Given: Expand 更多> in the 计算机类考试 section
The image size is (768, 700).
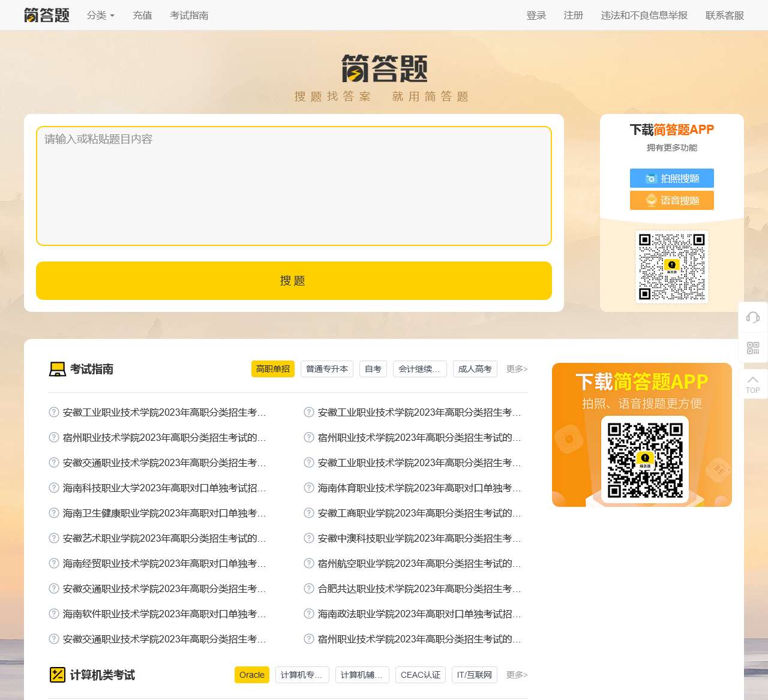Looking at the screenshot, I should (517, 675).
